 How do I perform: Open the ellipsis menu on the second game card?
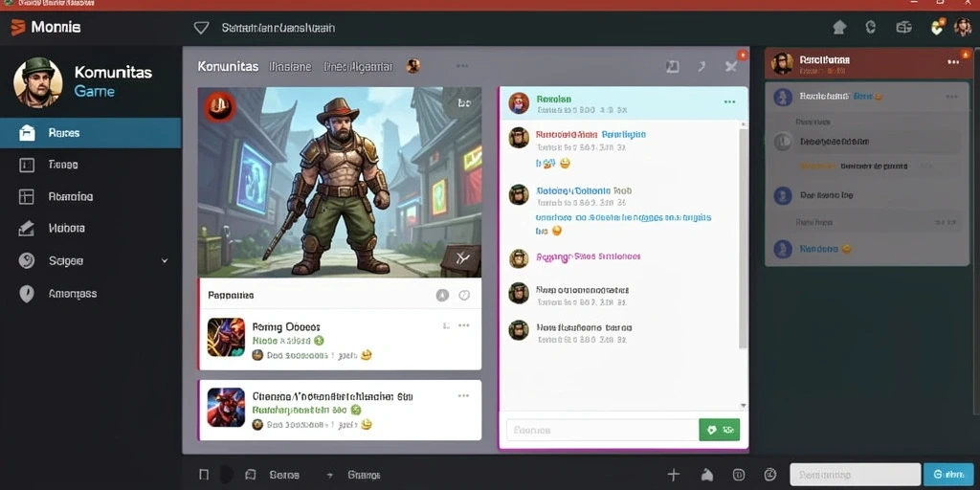(464, 395)
